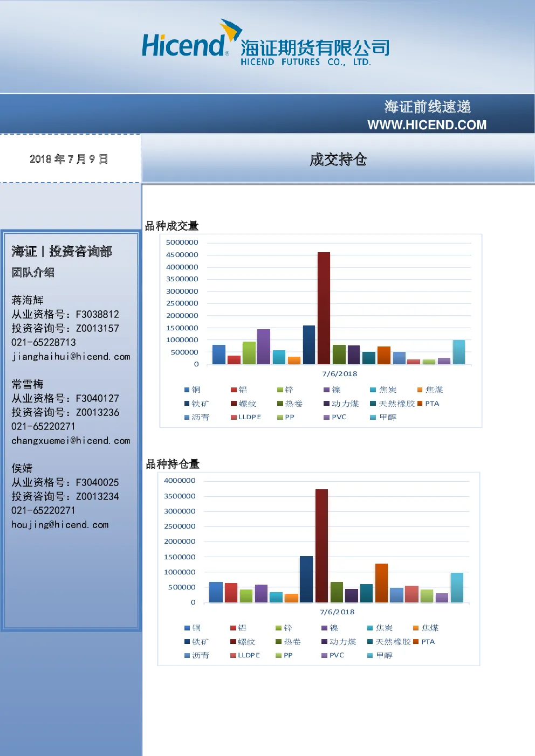Select the name 蒋海辉
This screenshot has height=756, width=535.
pos(28,301)
